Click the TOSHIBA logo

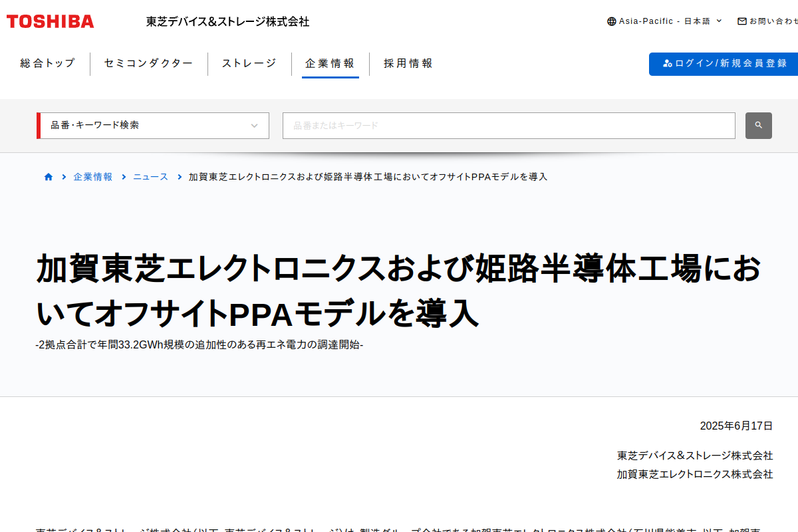pos(51,21)
